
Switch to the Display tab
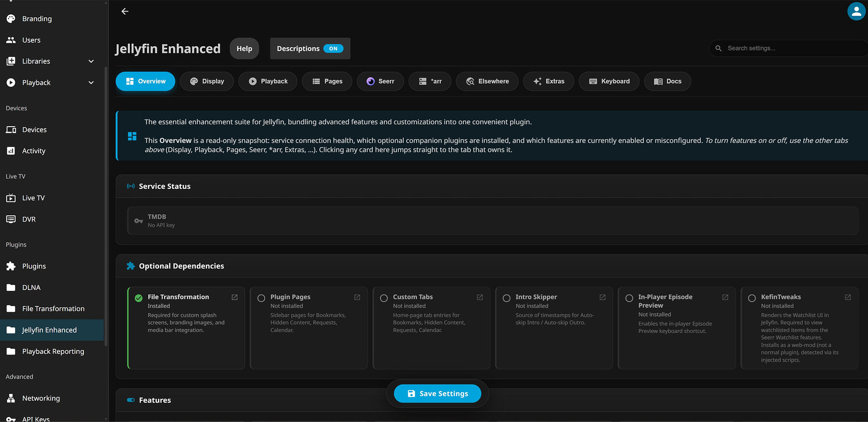207,81
